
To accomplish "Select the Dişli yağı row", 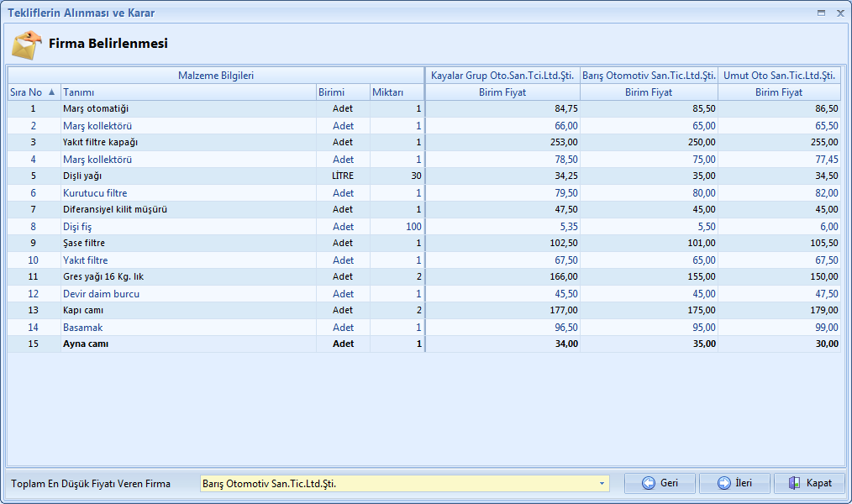I will pyautogui.click(x=82, y=176).
